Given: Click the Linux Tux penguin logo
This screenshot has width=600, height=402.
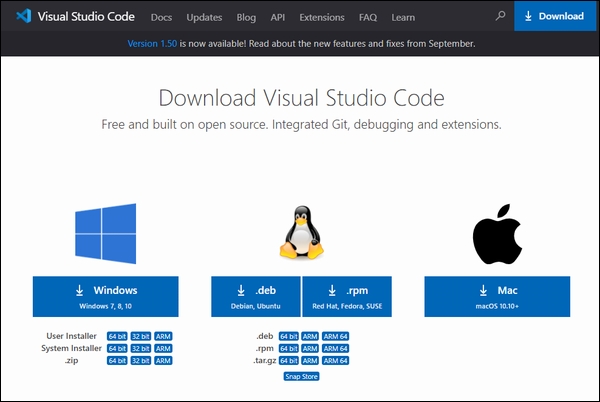Looking at the screenshot, I should coord(302,233).
